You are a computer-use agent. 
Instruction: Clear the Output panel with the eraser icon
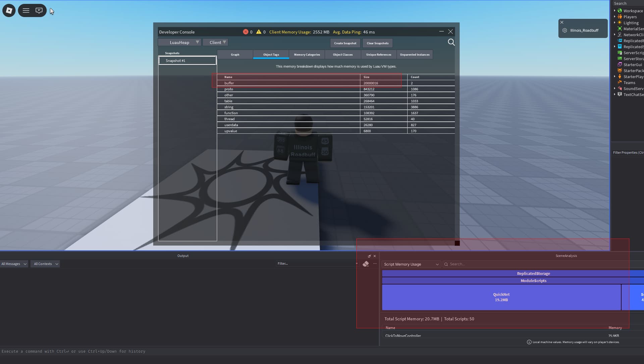click(366, 264)
